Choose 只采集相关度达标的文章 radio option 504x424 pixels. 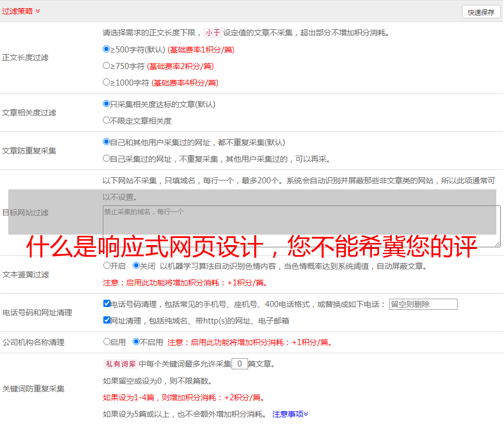point(106,104)
